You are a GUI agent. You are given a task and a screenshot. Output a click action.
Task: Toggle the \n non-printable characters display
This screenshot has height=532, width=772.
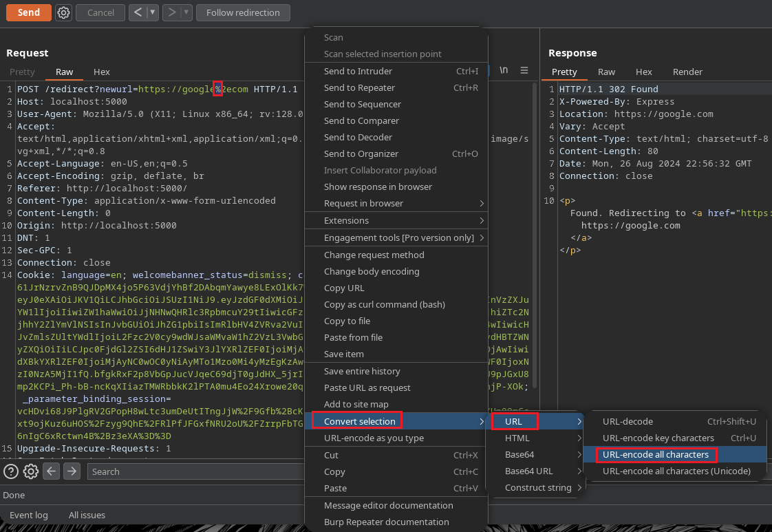point(504,70)
